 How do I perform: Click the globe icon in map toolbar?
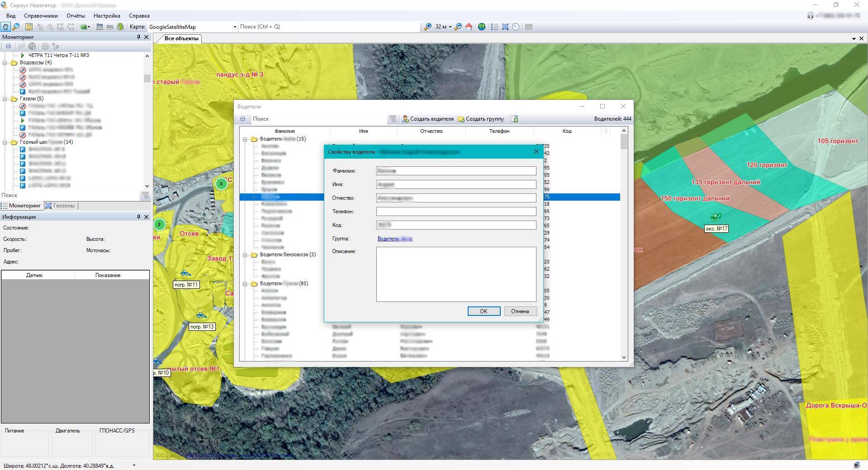click(482, 27)
